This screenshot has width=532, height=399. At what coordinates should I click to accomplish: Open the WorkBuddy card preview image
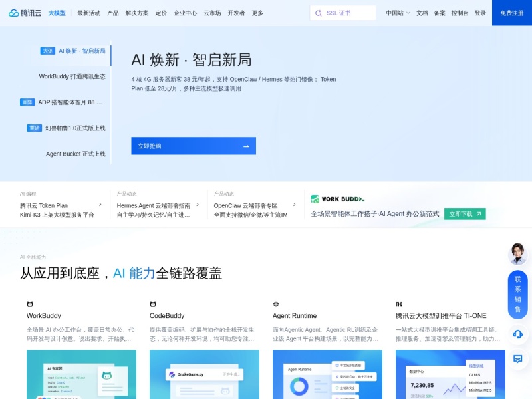[81, 374]
